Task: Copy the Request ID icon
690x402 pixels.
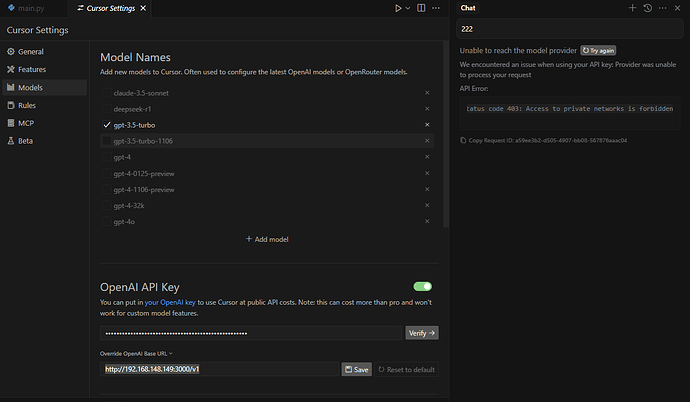Action: [x=463, y=140]
